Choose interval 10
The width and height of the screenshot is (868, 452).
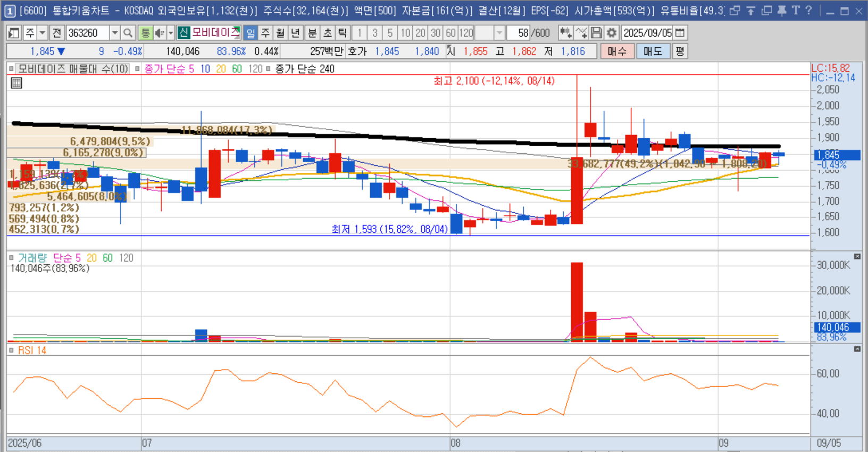pos(405,33)
